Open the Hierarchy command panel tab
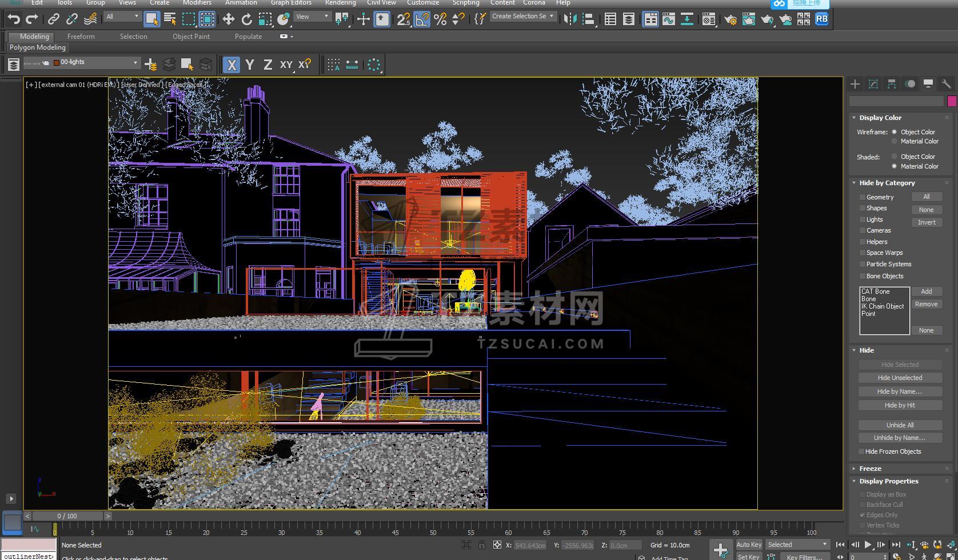958x560 pixels. click(x=892, y=84)
